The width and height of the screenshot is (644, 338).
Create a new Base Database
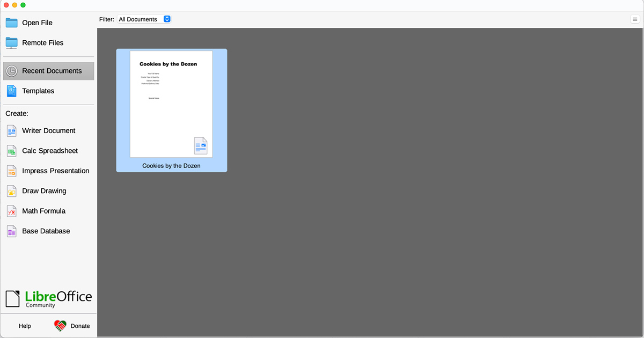coord(46,231)
